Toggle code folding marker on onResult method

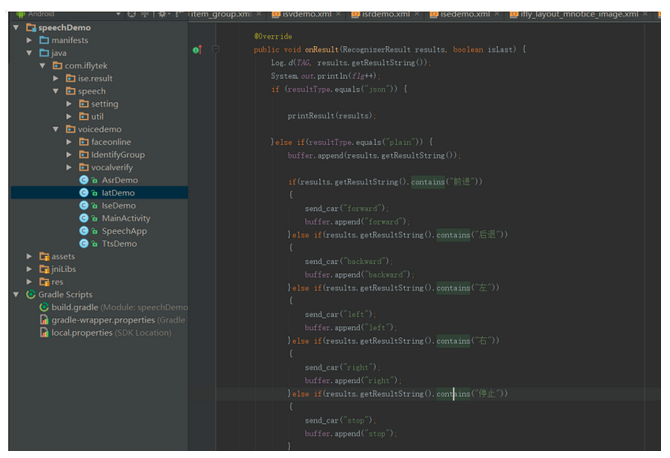coord(217,49)
